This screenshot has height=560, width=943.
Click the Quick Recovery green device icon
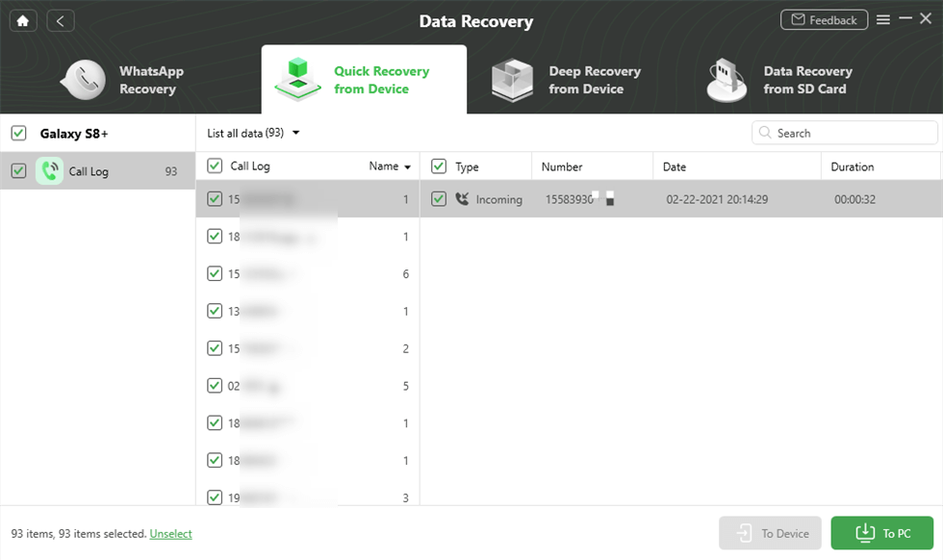tap(297, 79)
